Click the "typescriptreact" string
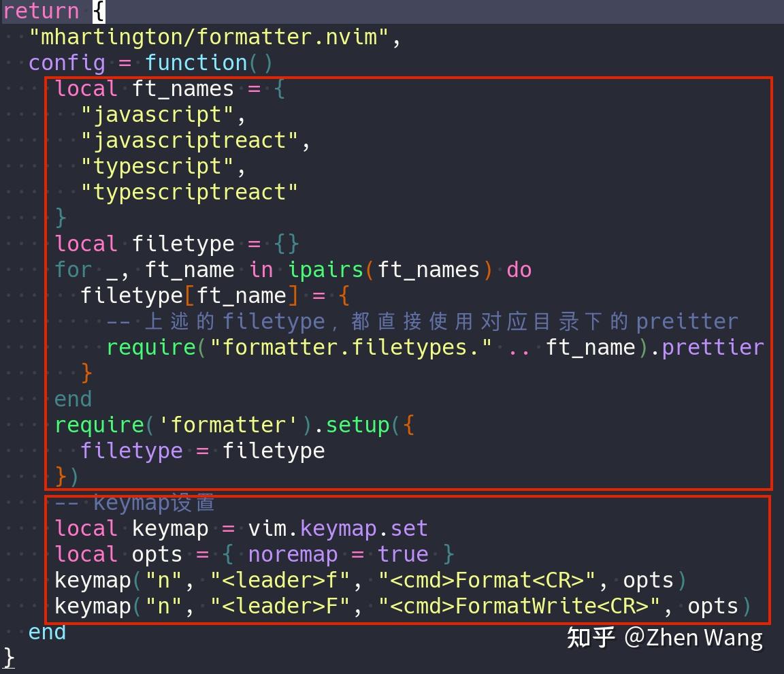This screenshot has height=674, width=784. click(x=189, y=192)
